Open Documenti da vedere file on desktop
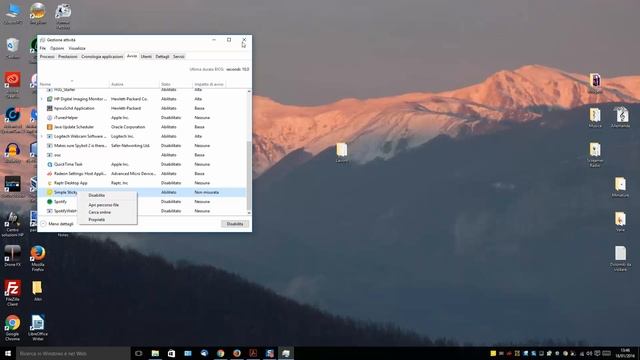The height and width of the screenshot is (360, 640). [x=620, y=258]
